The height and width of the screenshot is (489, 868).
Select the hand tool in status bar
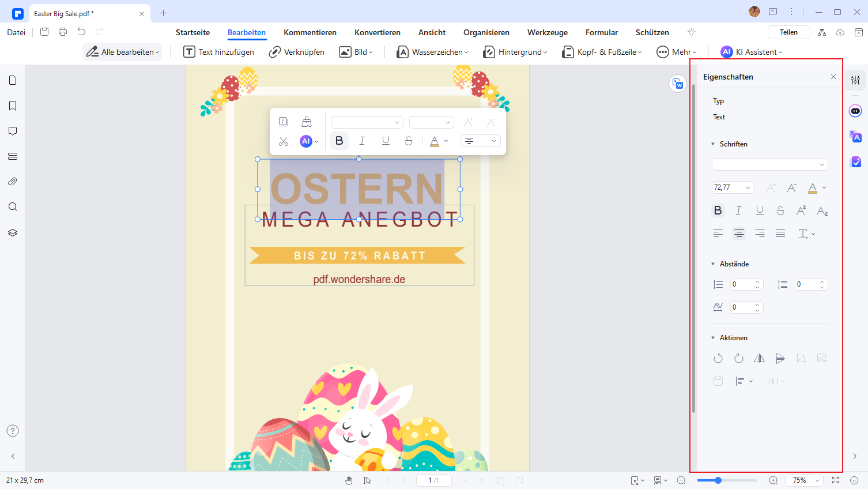click(x=349, y=480)
